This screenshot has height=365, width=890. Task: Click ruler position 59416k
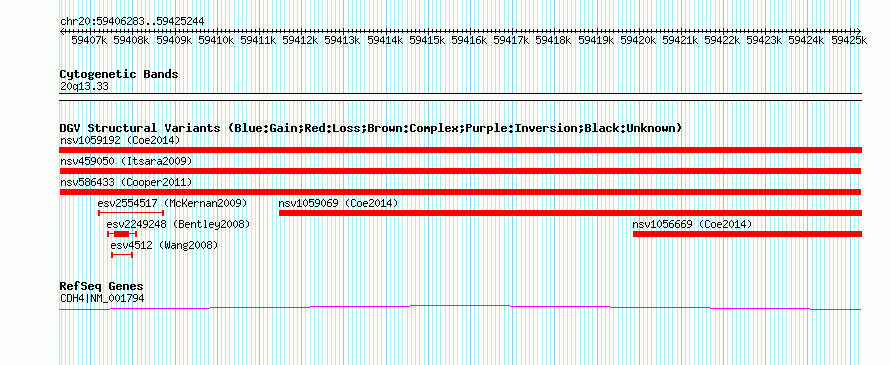(469, 40)
